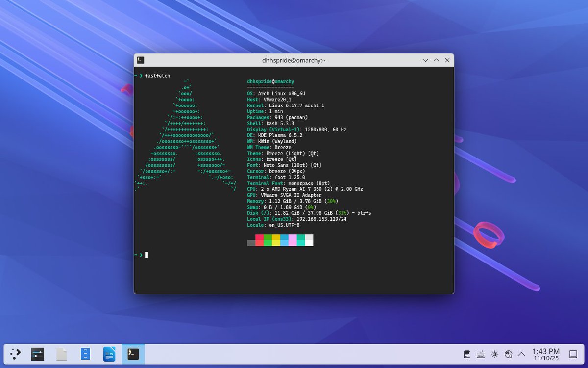Click the Display 1280x800, 60 Hz line

(x=296, y=129)
